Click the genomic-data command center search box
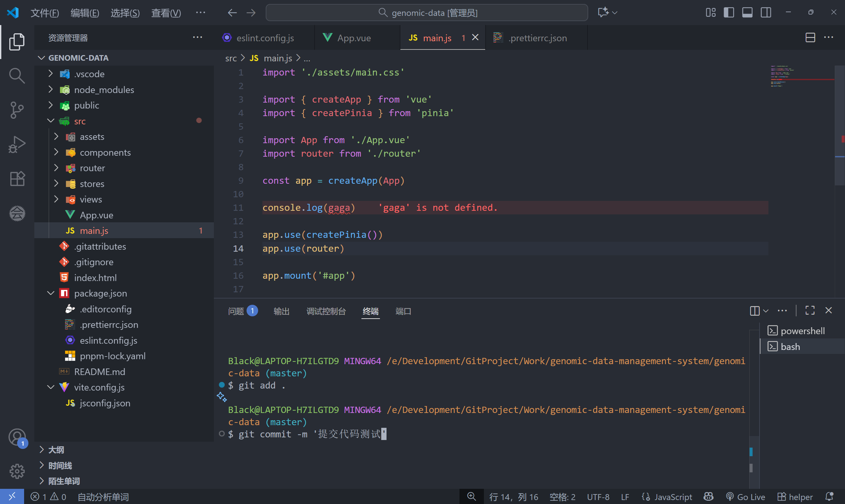The height and width of the screenshot is (504, 845). (x=426, y=13)
